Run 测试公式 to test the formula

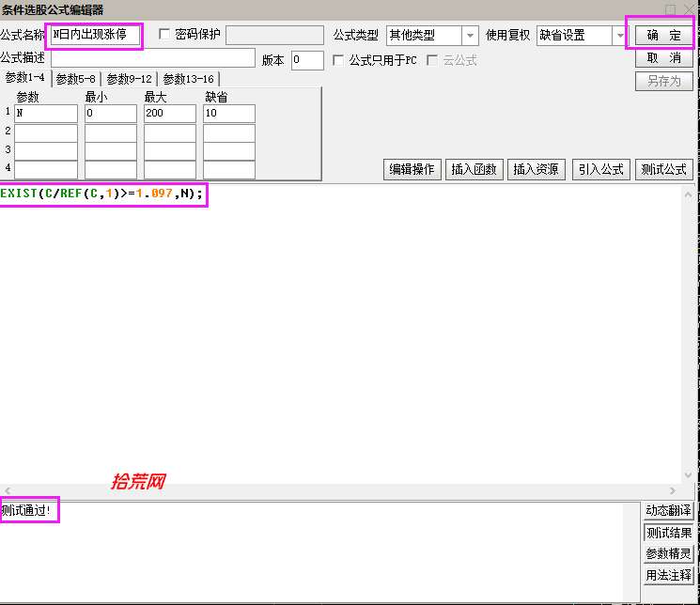664,170
